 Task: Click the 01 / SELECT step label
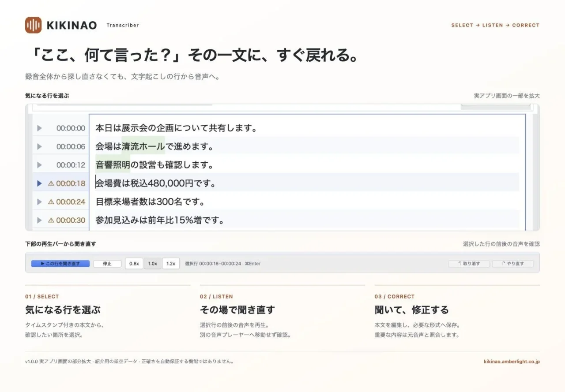pyautogui.click(x=42, y=297)
